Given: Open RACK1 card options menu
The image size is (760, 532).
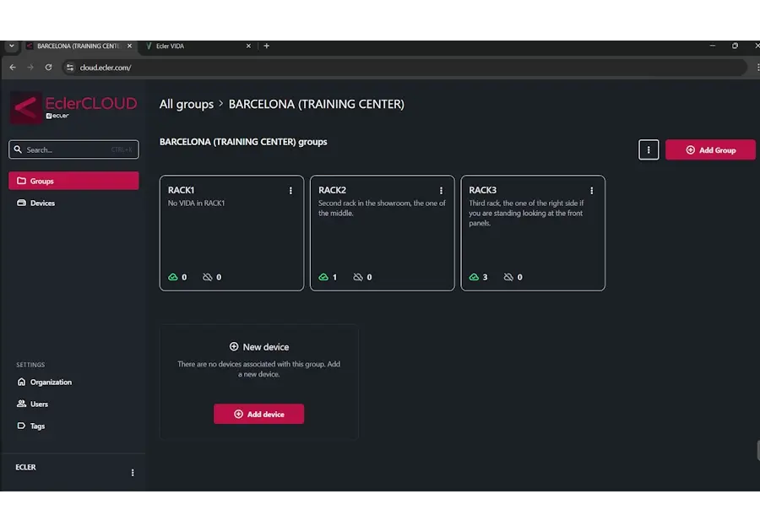Looking at the screenshot, I should [290, 190].
